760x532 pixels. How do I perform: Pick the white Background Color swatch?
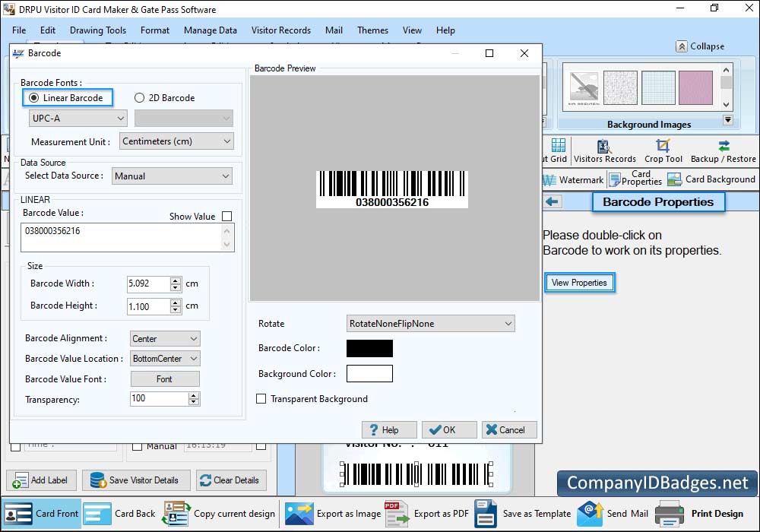pos(369,374)
